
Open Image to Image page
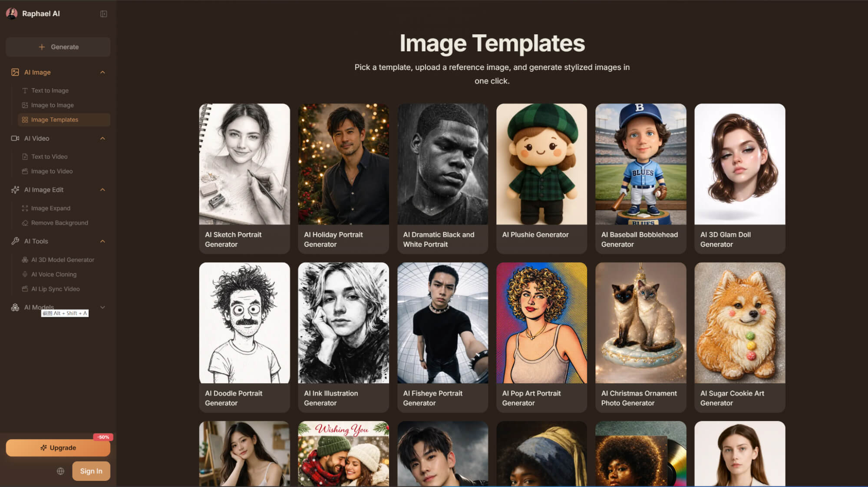pyautogui.click(x=64, y=105)
